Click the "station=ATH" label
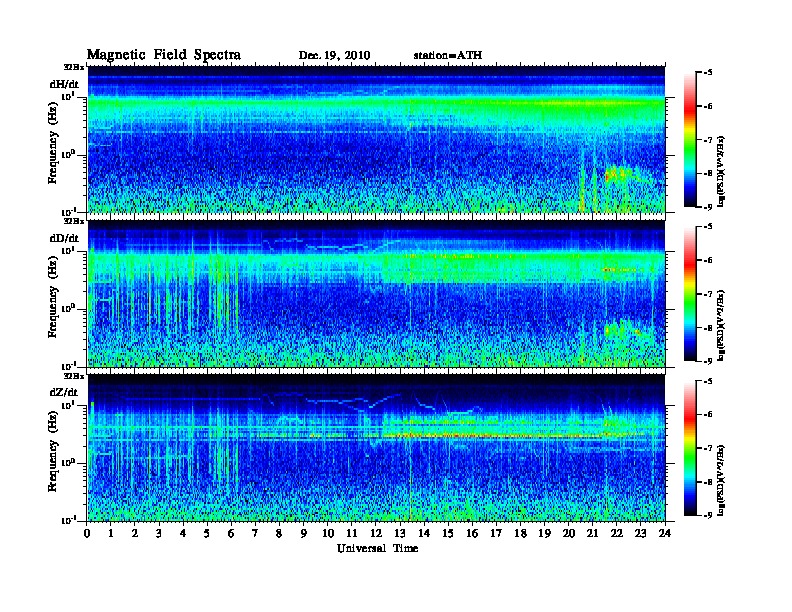The height and width of the screenshot is (612, 792). tap(448, 55)
